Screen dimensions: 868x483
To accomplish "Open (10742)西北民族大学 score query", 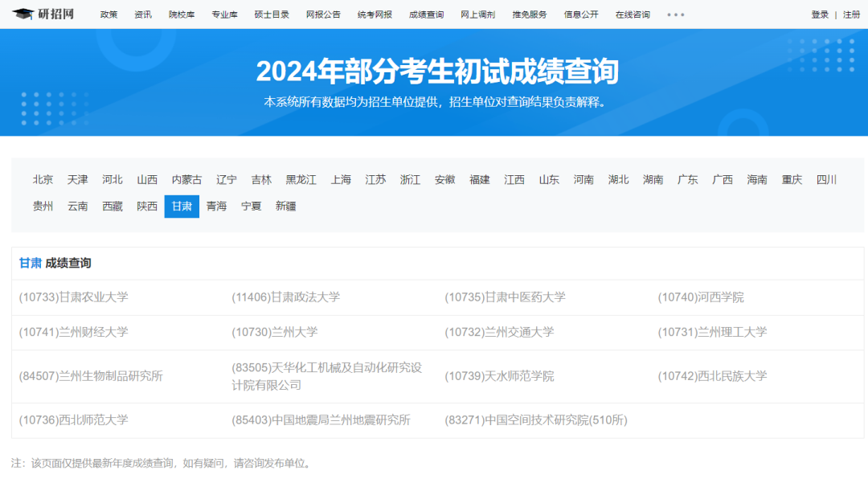I will (712, 376).
